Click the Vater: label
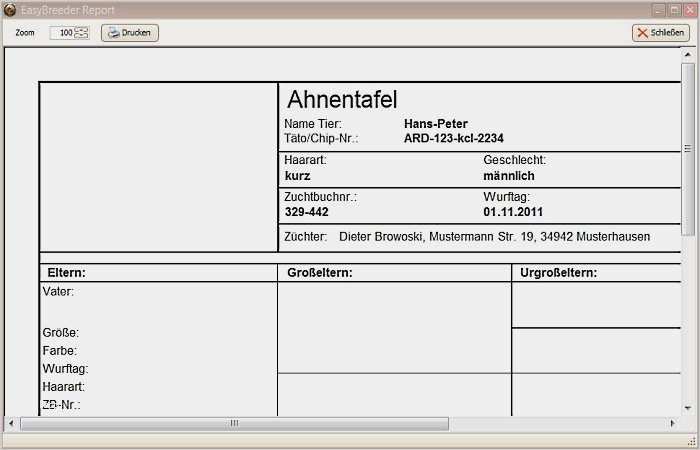This screenshot has width=700, height=450. 58,292
